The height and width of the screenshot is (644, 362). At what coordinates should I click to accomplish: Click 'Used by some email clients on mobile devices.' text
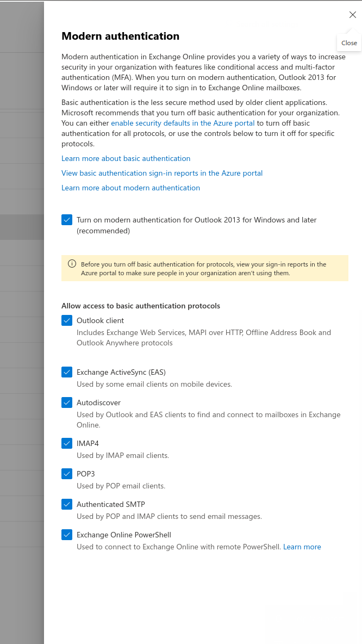click(x=154, y=385)
